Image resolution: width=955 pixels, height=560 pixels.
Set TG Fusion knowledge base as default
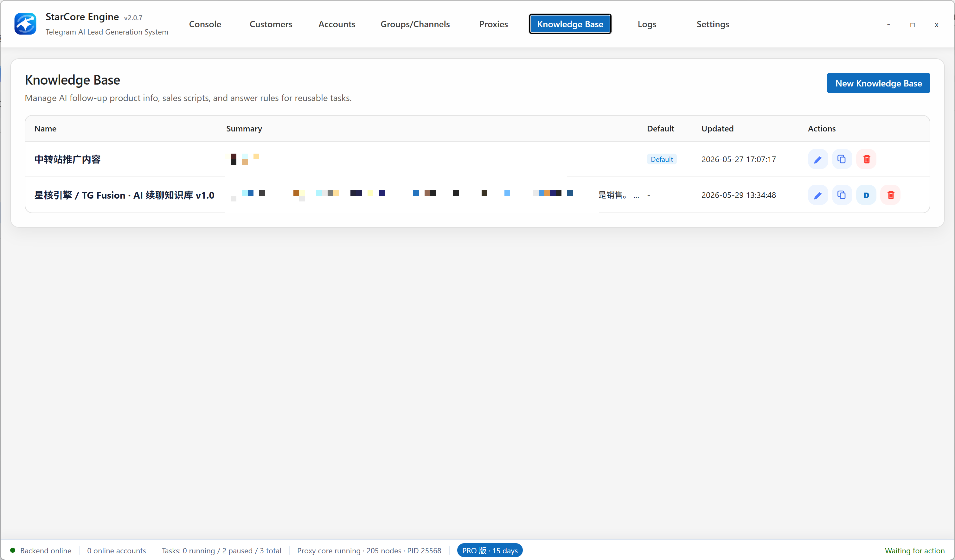866,195
